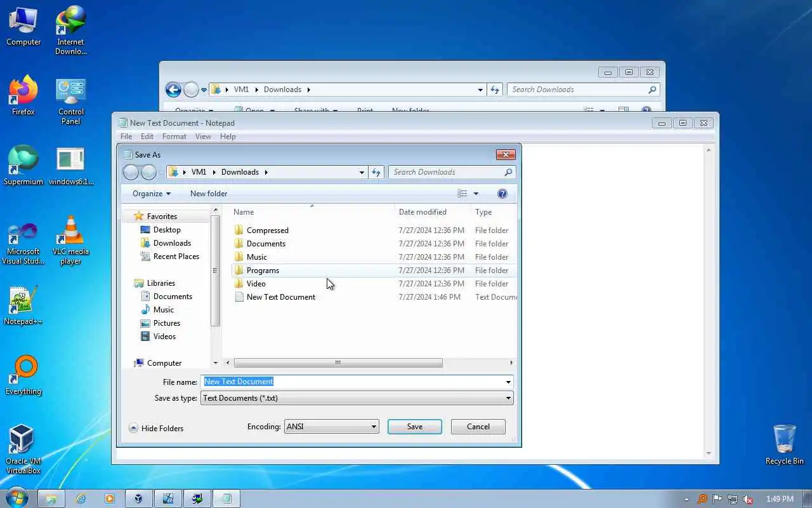Open Oracle VM VirtualBox shortcut
Screen dimensions: 812x508
(23, 450)
